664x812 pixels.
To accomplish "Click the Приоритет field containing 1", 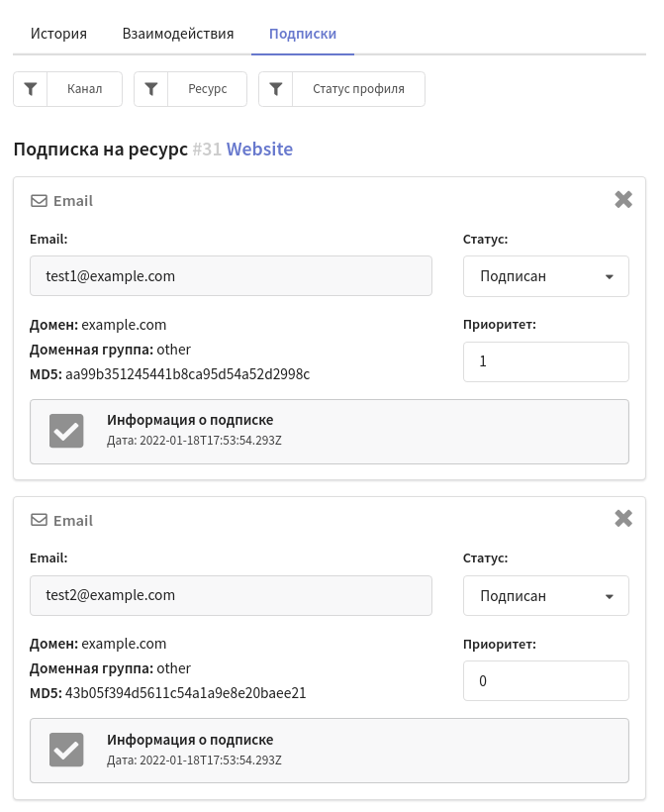I will (546, 361).
